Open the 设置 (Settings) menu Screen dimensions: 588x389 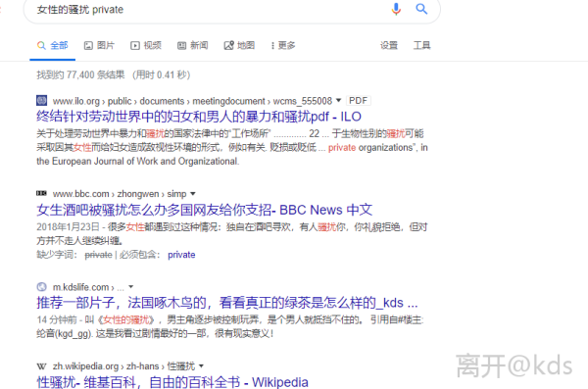pos(389,45)
